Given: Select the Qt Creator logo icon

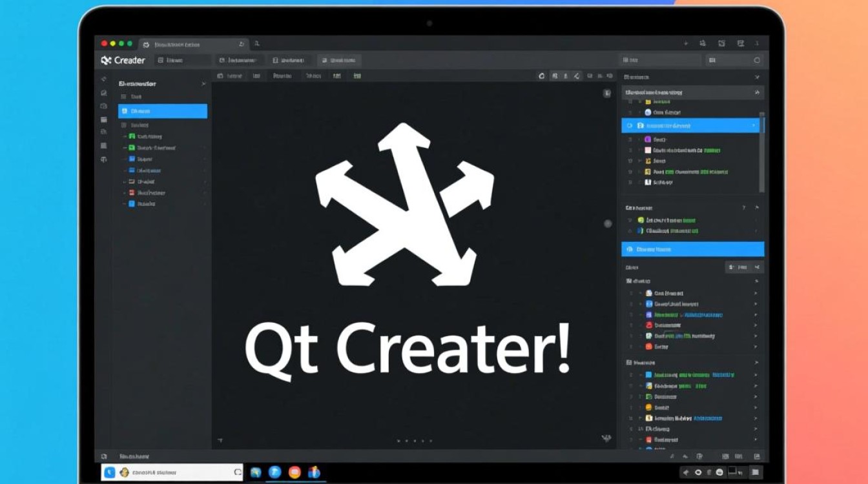Looking at the screenshot, I should [x=105, y=59].
